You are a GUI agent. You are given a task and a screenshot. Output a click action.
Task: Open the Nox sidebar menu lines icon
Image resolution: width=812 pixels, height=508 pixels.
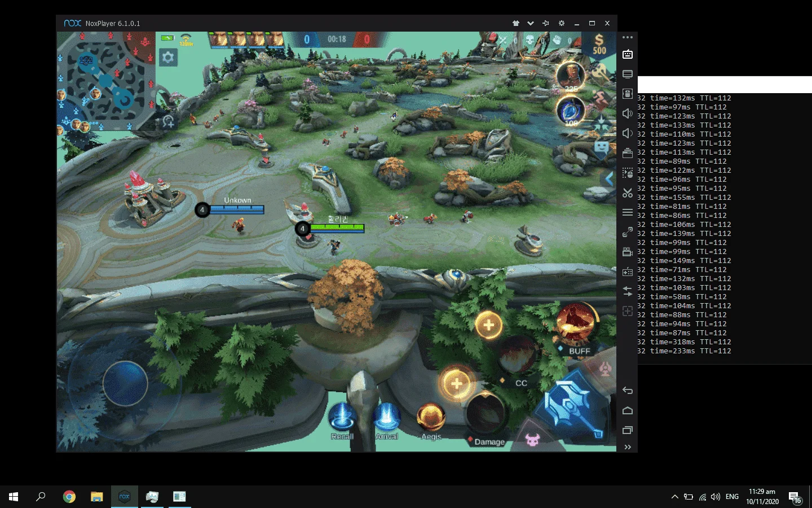pyautogui.click(x=628, y=212)
